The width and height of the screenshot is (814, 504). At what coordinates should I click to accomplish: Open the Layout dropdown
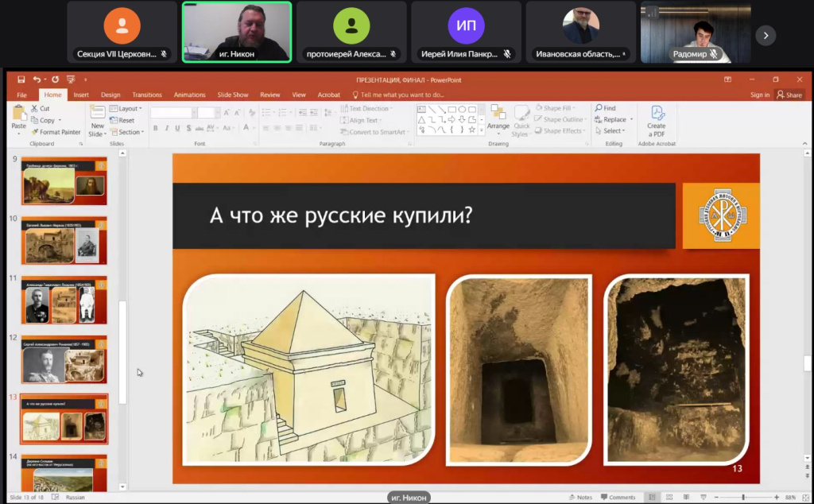pos(126,108)
